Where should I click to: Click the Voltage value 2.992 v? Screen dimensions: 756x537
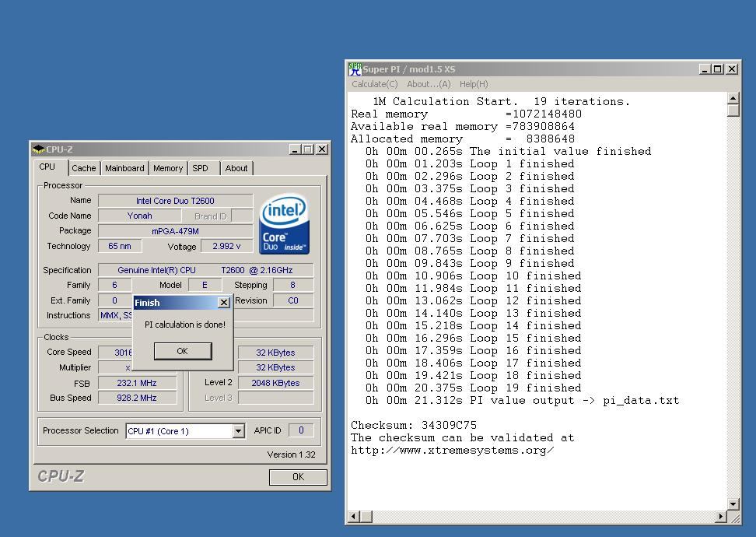226,246
